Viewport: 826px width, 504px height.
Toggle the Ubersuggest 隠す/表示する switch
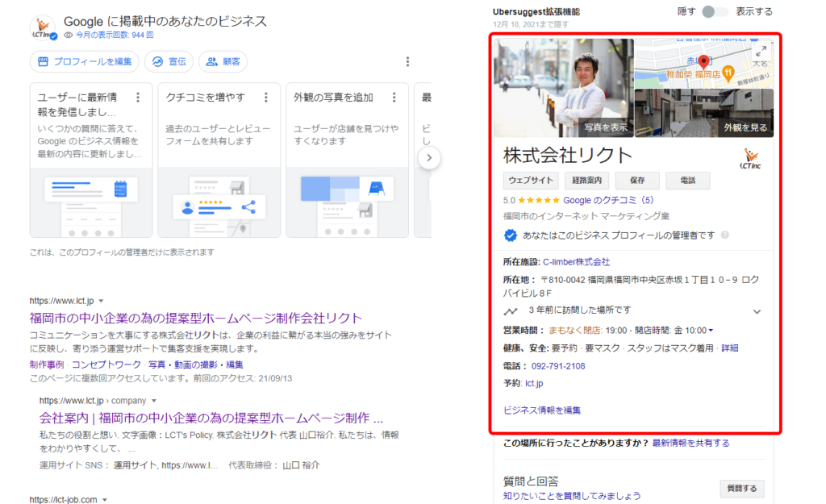coord(715,11)
